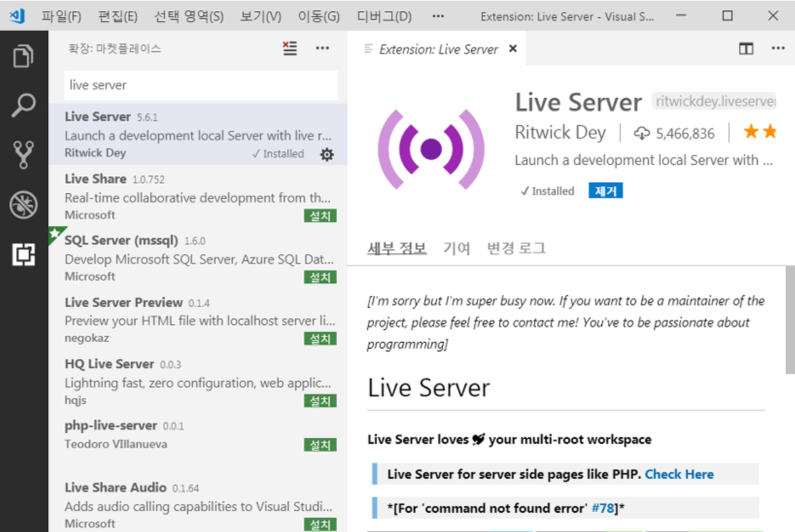Screen dimensions: 795x532
Task: Open the 파일(F) menu
Action: [x=62, y=16]
